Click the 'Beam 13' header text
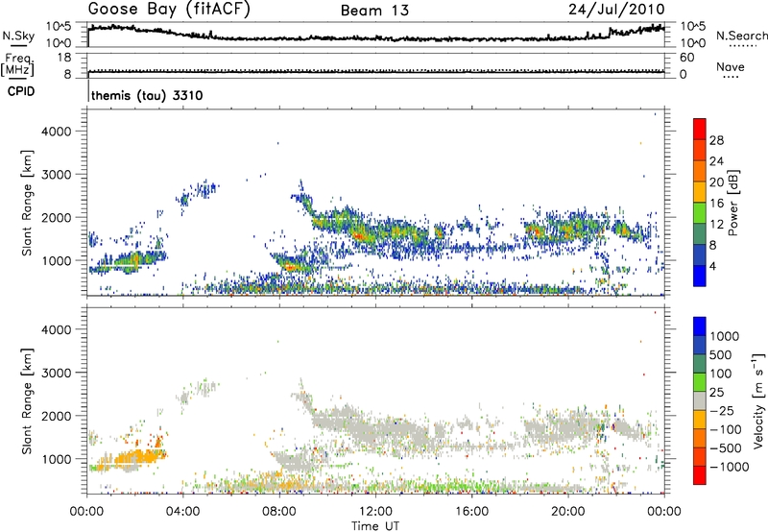The width and height of the screenshot is (768, 532). click(x=374, y=11)
